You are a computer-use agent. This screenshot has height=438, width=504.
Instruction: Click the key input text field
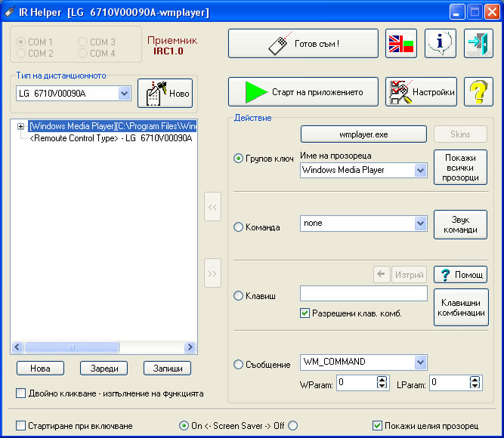click(363, 294)
